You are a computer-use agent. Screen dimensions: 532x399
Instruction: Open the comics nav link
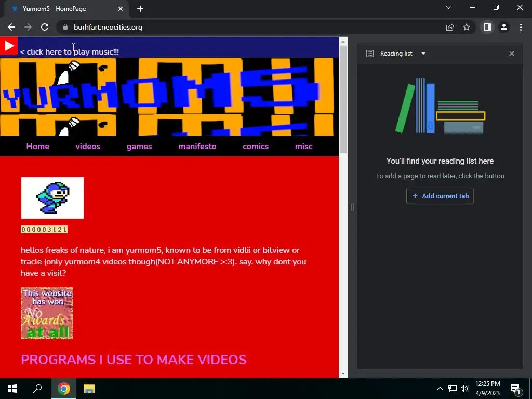(256, 146)
